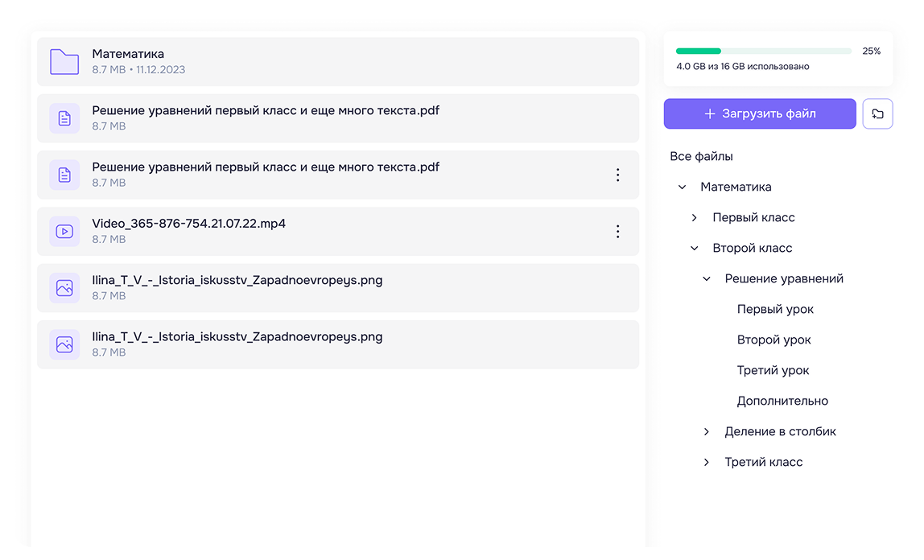The image size is (924, 560).
Task: Open Третий урок in the folder tree
Action: point(773,371)
